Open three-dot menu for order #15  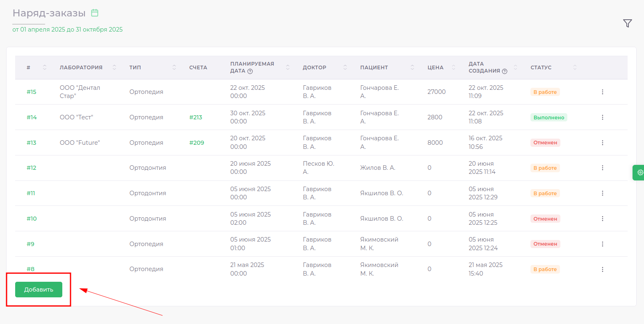(602, 92)
